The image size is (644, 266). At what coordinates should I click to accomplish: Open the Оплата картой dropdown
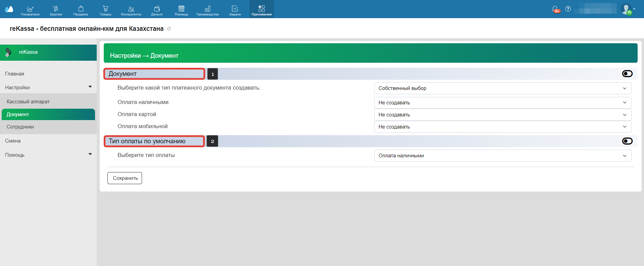pos(503,115)
